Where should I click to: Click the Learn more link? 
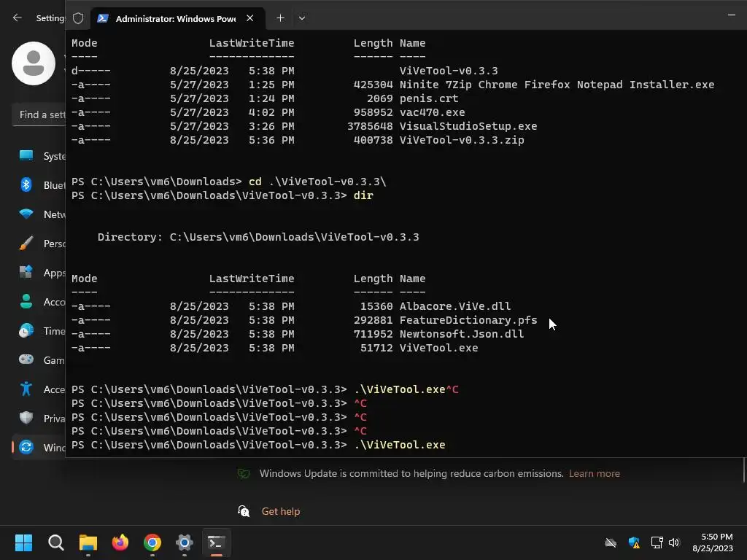pyautogui.click(x=594, y=474)
